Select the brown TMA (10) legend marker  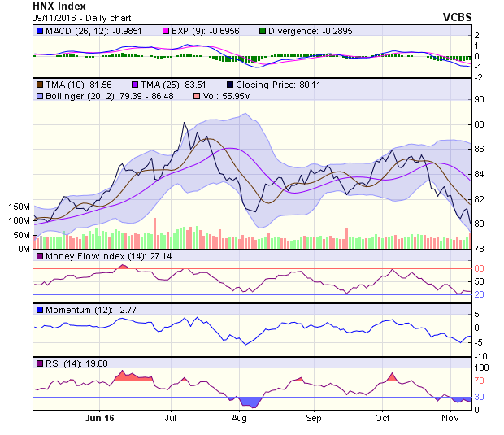tap(39, 84)
